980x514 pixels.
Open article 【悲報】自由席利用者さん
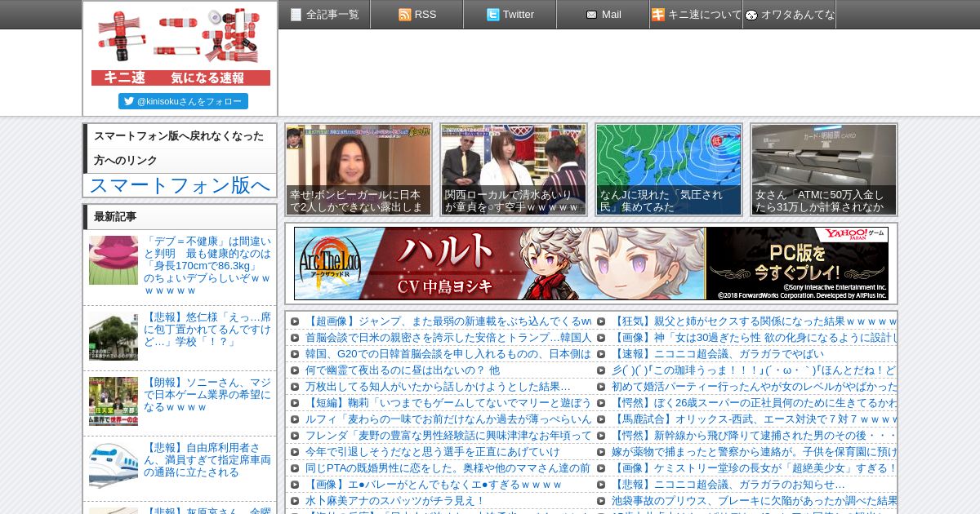(x=207, y=460)
